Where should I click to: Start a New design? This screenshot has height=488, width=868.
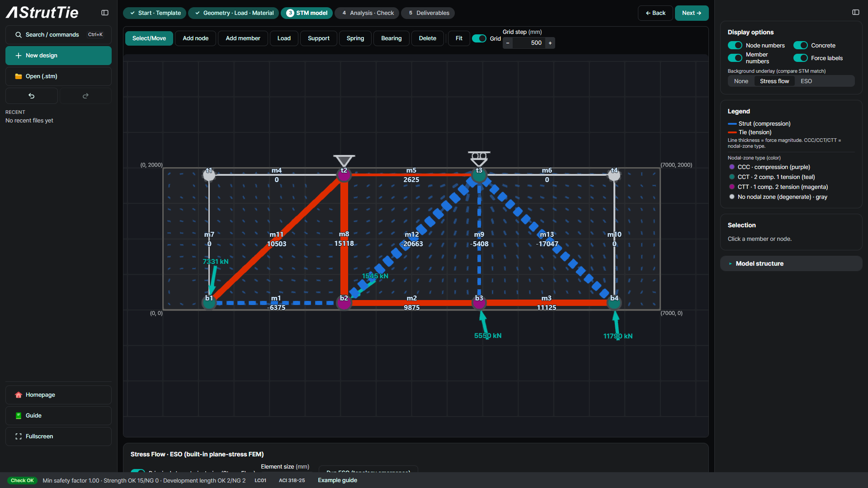point(58,56)
